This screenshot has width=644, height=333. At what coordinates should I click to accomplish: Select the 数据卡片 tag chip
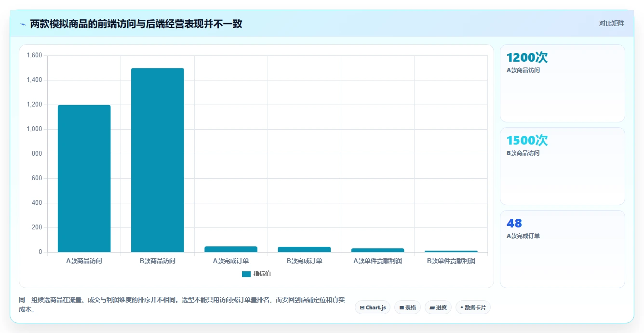click(473, 307)
